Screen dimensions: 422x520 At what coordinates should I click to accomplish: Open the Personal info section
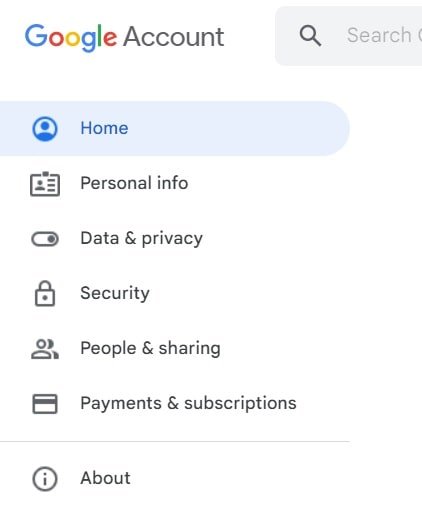(x=134, y=183)
